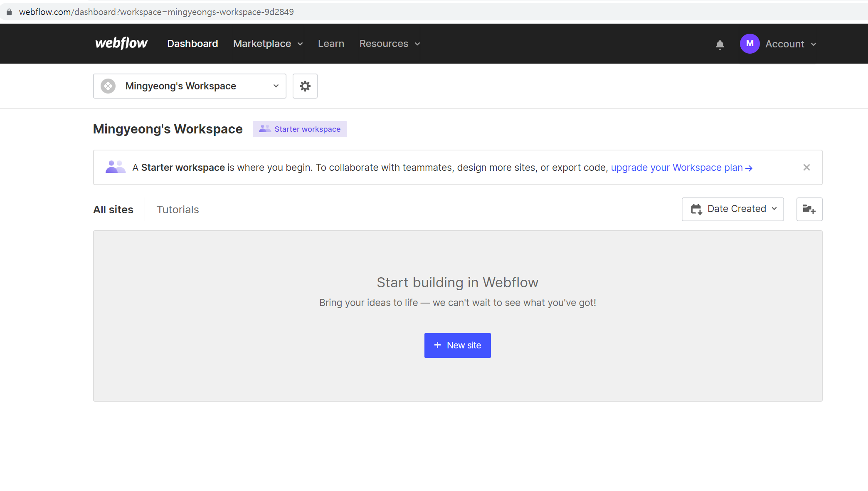Click the purple M account avatar
Image resolution: width=868 pixels, height=491 pixels.
coord(750,44)
